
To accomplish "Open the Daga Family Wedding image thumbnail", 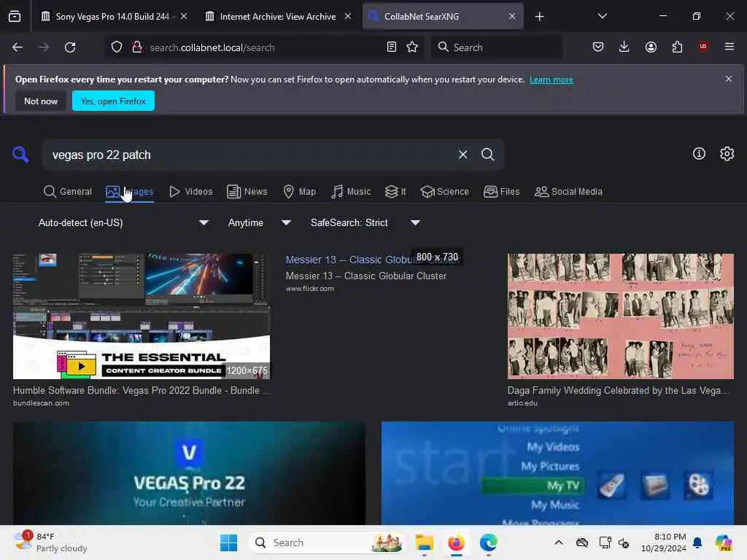I will pos(621,316).
